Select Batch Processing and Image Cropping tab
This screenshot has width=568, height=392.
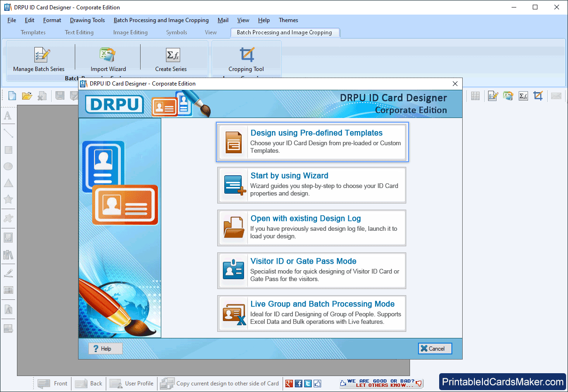(284, 32)
